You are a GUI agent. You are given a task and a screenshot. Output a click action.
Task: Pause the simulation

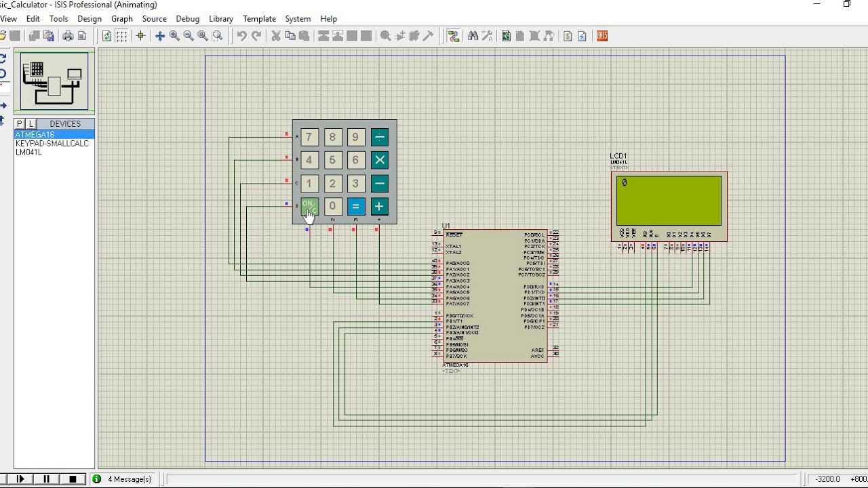click(x=47, y=479)
